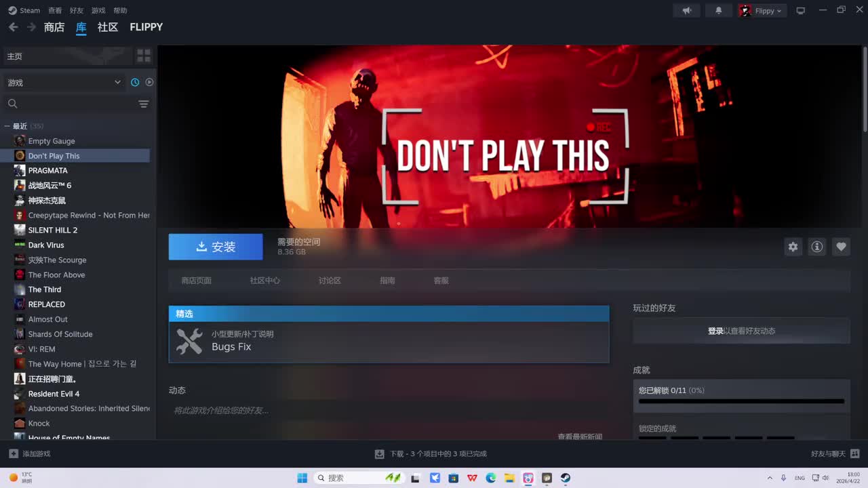Click the main page vertical scrollbar
Viewport: 868px width, 488px height.
coord(865,89)
